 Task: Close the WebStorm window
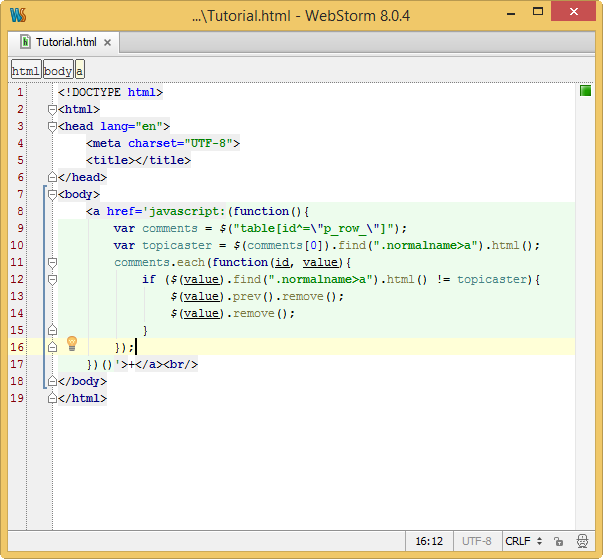click(x=573, y=12)
